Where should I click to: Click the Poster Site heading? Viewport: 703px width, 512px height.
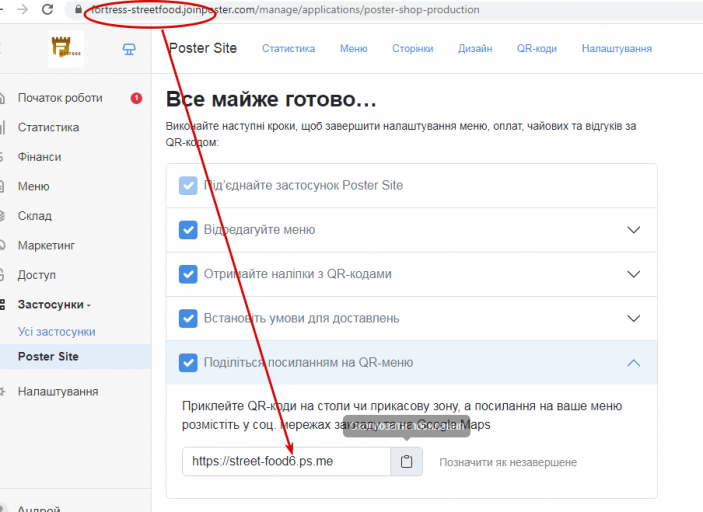(203, 48)
